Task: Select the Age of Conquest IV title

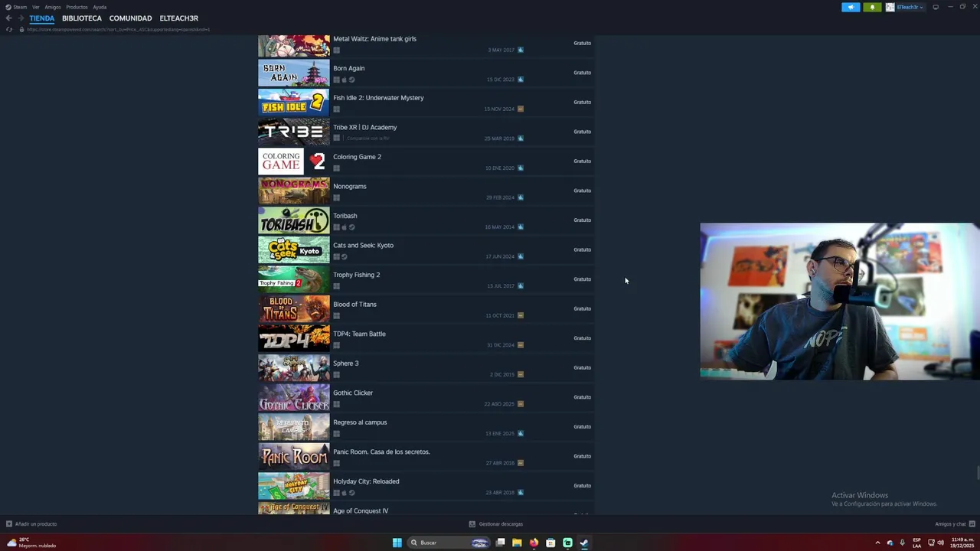Action: pyautogui.click(x=361, y=511)
